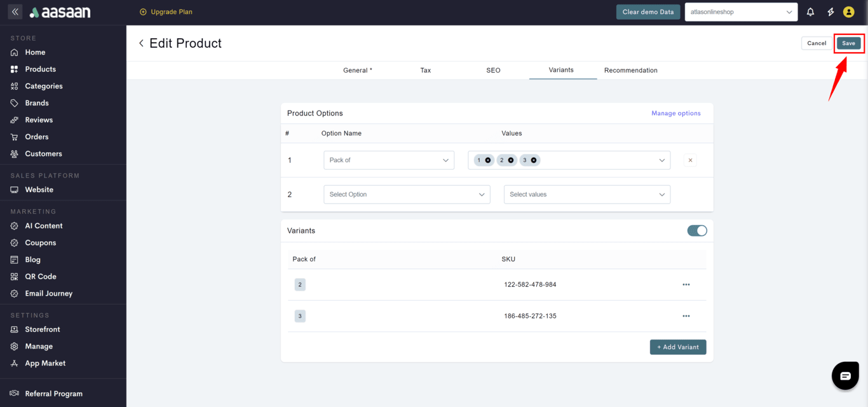Switch to the SEO tab
Image resolution: width=868 pixels, height=407 pixels.
coord(493,71)
